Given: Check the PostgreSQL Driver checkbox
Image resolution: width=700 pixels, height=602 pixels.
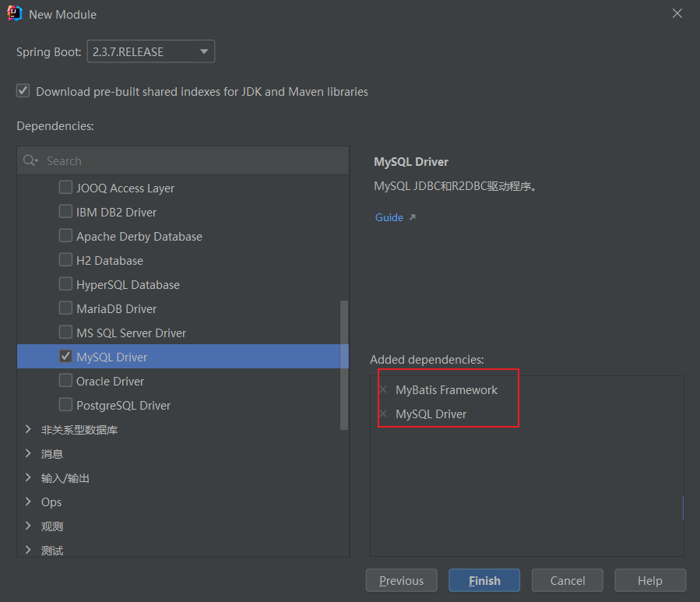Looking at the screenshot, I should (x=66, y=405).
